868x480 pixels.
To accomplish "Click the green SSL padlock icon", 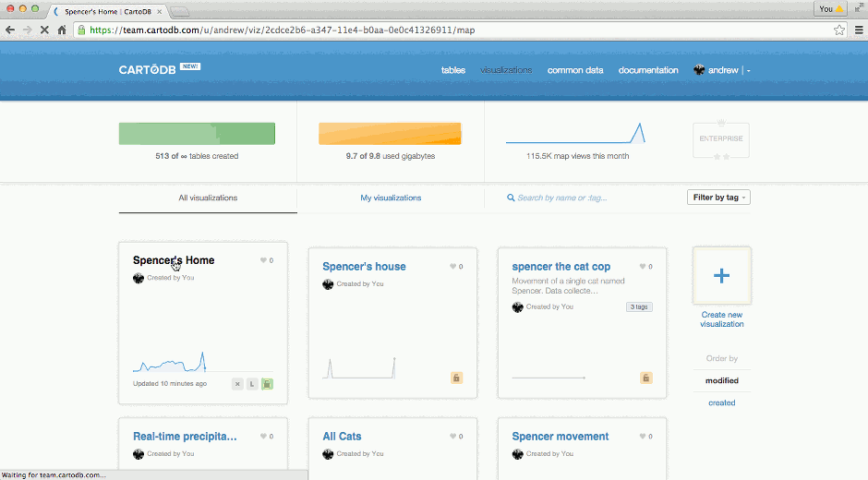I will click(82, 30).
